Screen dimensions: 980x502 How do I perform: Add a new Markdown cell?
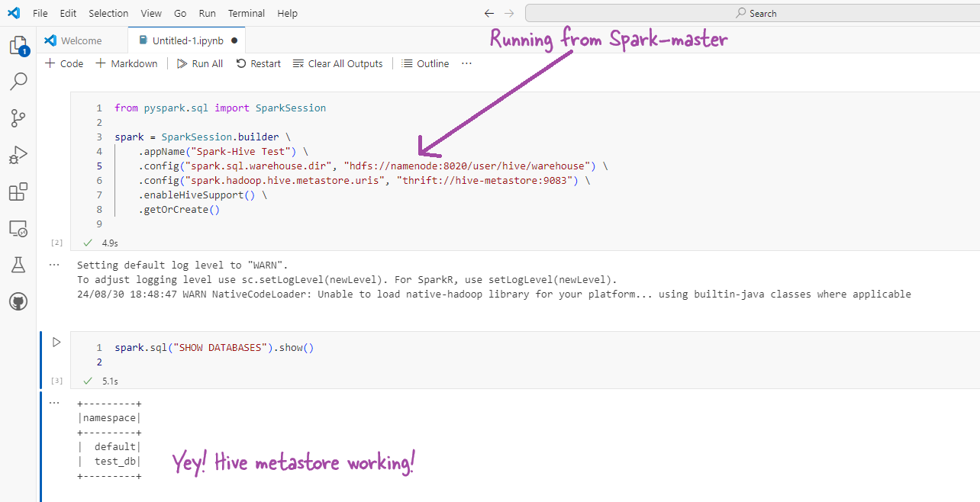(127, 63)
